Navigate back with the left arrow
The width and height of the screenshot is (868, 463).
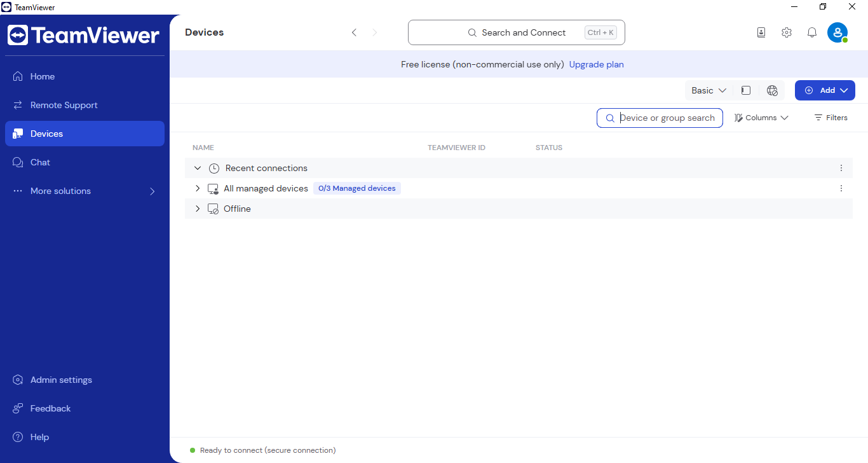tap(354, 32)
